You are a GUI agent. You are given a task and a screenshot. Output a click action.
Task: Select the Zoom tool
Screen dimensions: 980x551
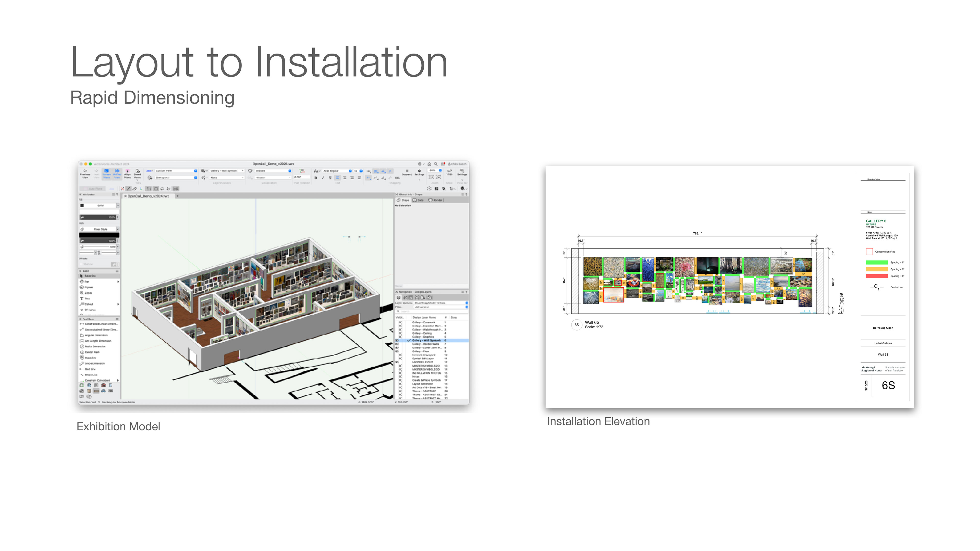coord(99,293)
